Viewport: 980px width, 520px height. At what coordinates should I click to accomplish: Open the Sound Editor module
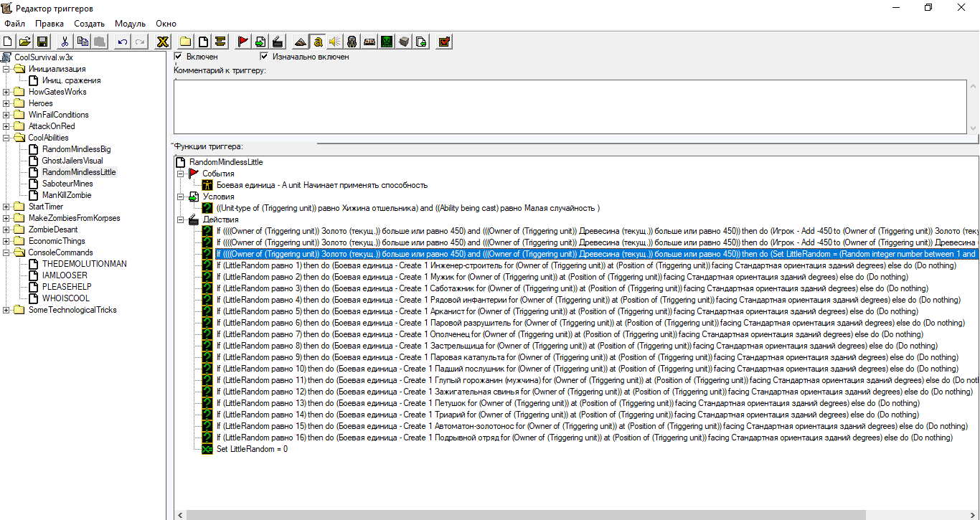coord(334,42)
